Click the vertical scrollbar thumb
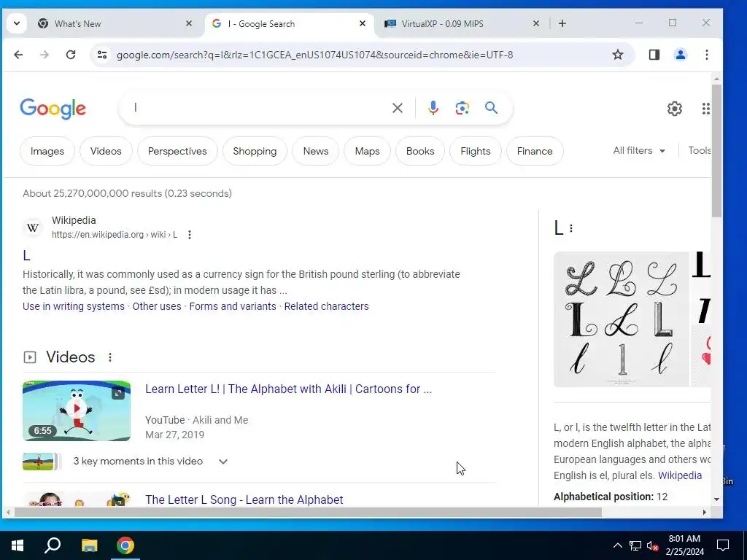 tap(716, 150)
